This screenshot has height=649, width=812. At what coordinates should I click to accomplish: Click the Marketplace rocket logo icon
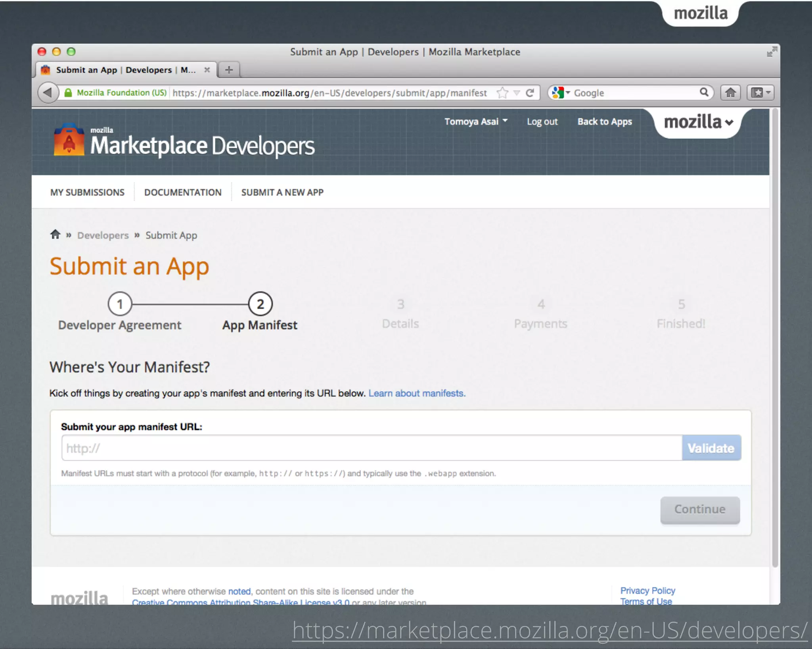click(x=69, y=139)
